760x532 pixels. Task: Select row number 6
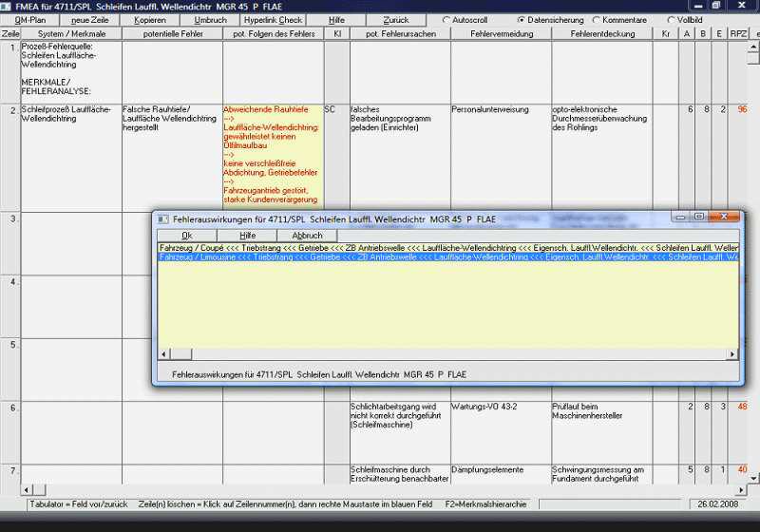tap(10, 432)
